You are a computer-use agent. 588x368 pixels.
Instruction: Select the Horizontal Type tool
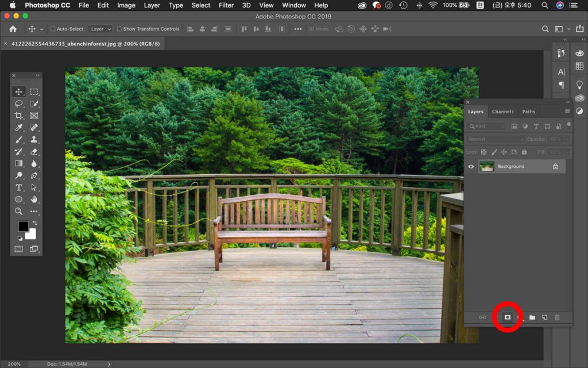[x=18, y=187]
